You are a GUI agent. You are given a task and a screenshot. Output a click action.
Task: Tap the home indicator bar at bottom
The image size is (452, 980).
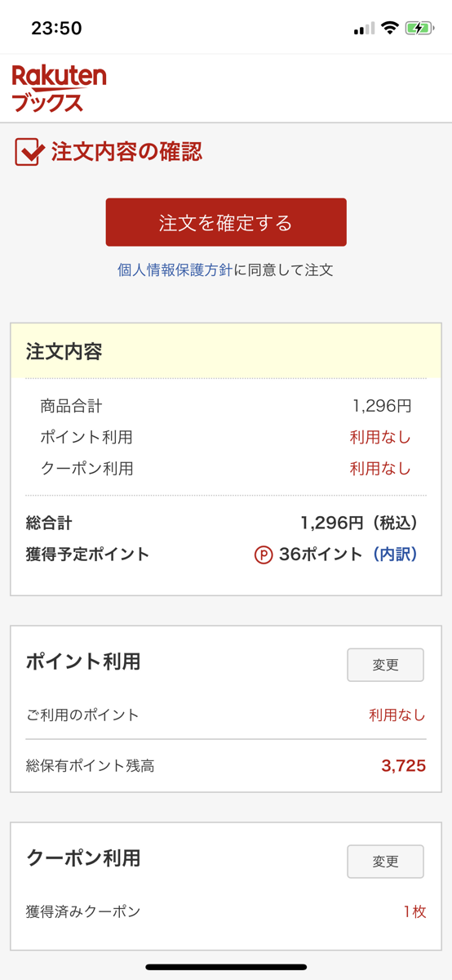pyautogui.click(x=226, y=967)
